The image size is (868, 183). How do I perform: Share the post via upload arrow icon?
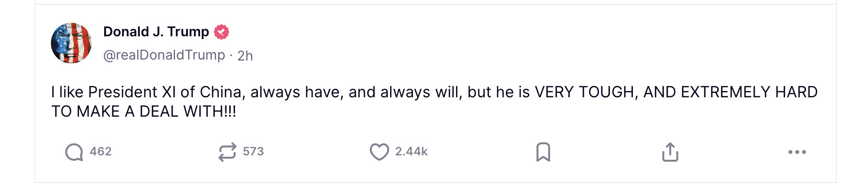click(670, 152)
